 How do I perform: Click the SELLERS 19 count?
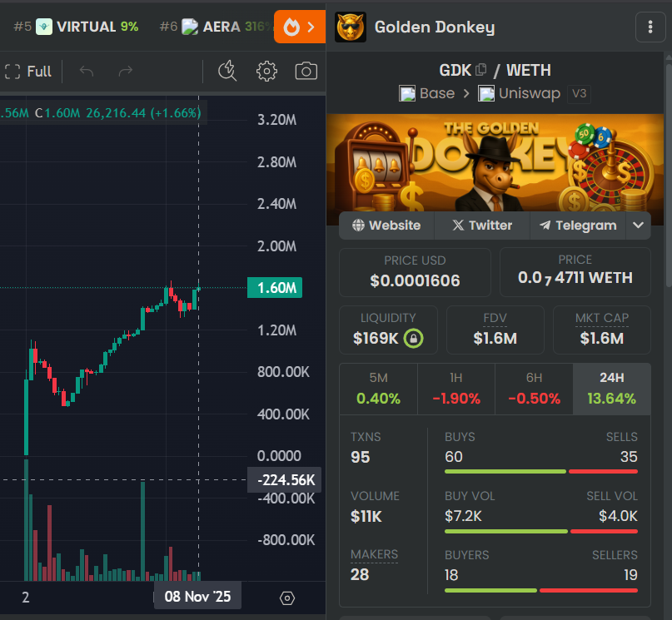(630, 575)
